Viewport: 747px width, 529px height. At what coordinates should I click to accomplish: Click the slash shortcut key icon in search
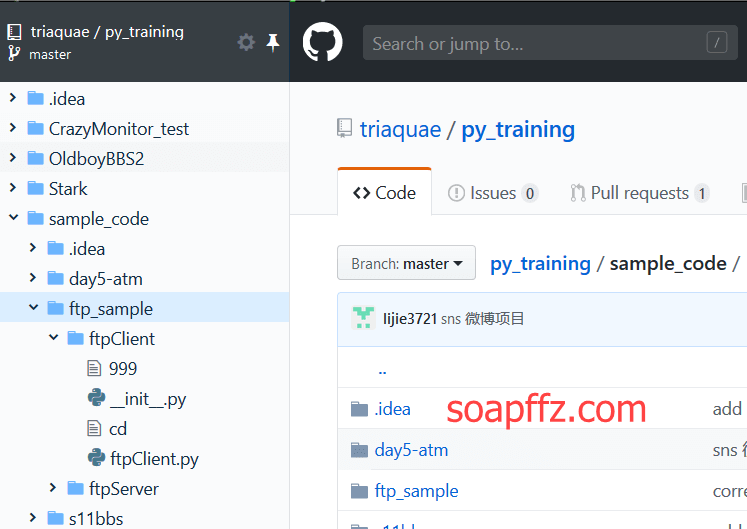click(x=717, y=42)
